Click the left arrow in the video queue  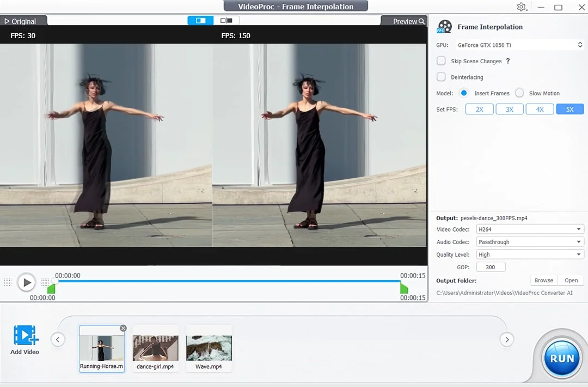pos(58,339)
